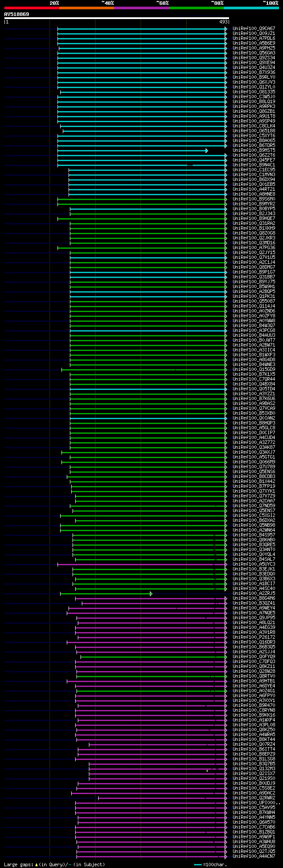Screen dimensions: 283x868
Task: Open hit UniRef100_UPI000..
Action: (256, 803)
